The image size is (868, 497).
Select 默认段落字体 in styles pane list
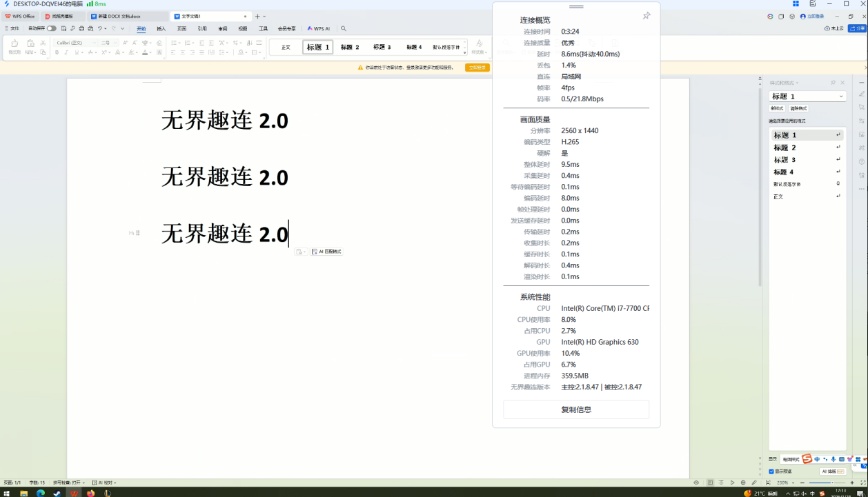pos(807,184)
